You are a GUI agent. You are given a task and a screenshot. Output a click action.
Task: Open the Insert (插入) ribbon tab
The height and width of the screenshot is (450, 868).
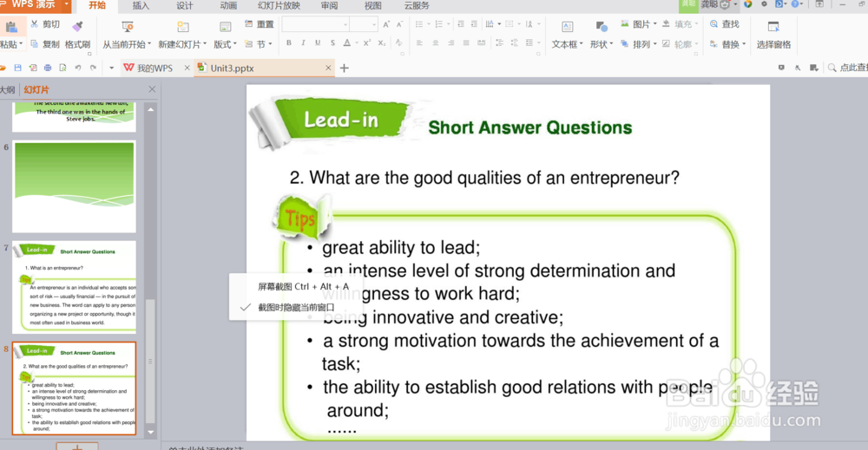pos(141,5)
